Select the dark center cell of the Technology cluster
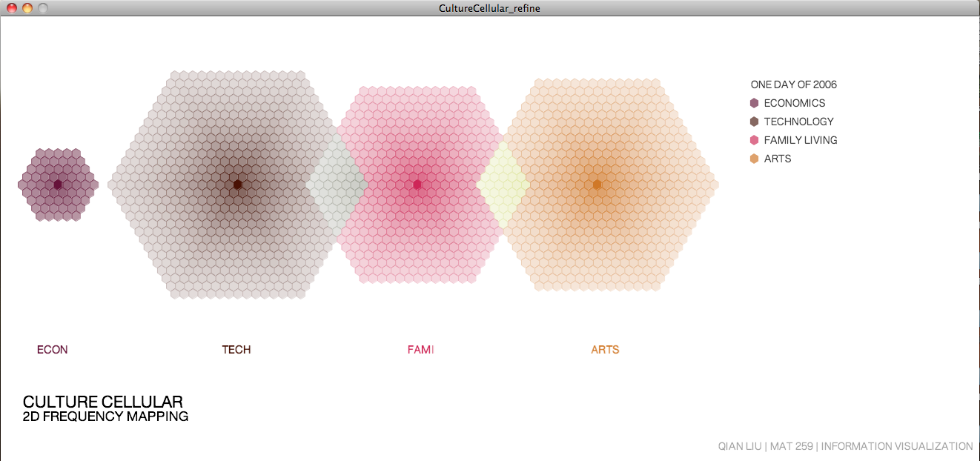The image size is (980, 461). click(x=238, y=185)
